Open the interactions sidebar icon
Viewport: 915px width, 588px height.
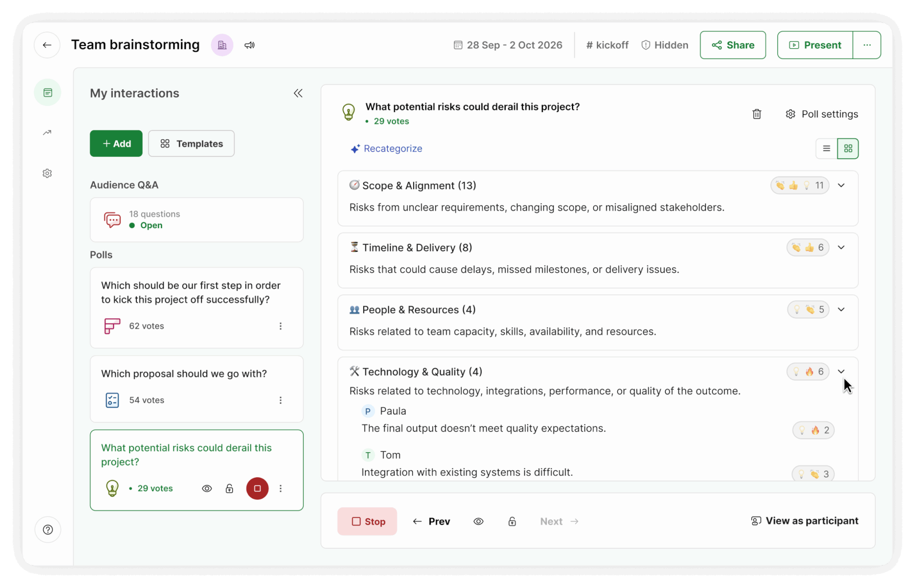48,93
